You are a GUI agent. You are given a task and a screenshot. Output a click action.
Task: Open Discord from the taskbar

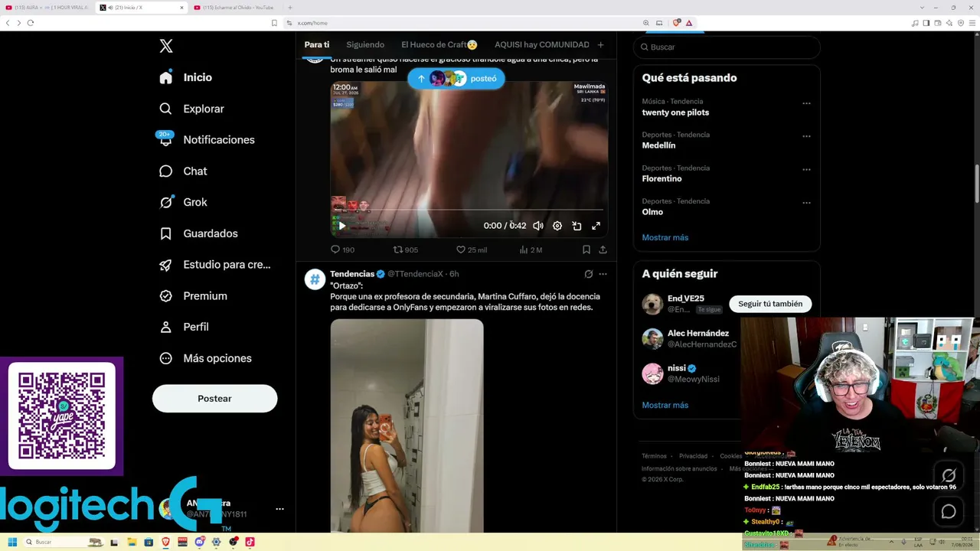click(x=199, y=542)
